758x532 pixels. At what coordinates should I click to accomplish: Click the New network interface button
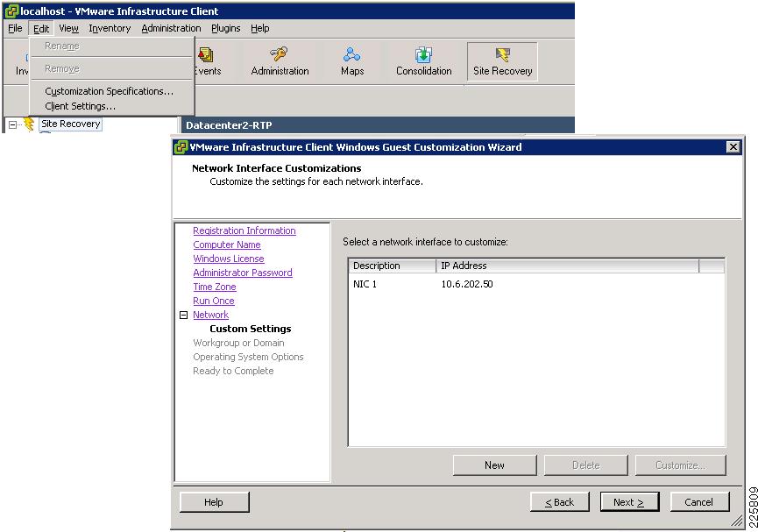[494, 465]
